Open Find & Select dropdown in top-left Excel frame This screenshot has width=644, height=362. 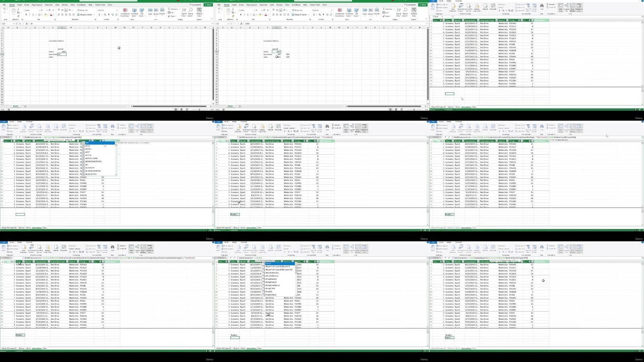pyautogui.click(x=190, y=12)
